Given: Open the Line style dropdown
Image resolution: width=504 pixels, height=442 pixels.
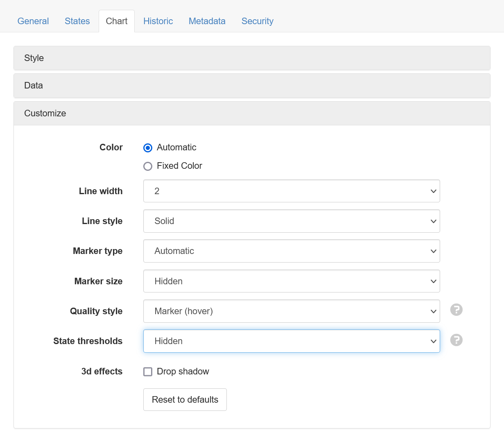Looking at the screenshot, I should [x=291, y=221].
